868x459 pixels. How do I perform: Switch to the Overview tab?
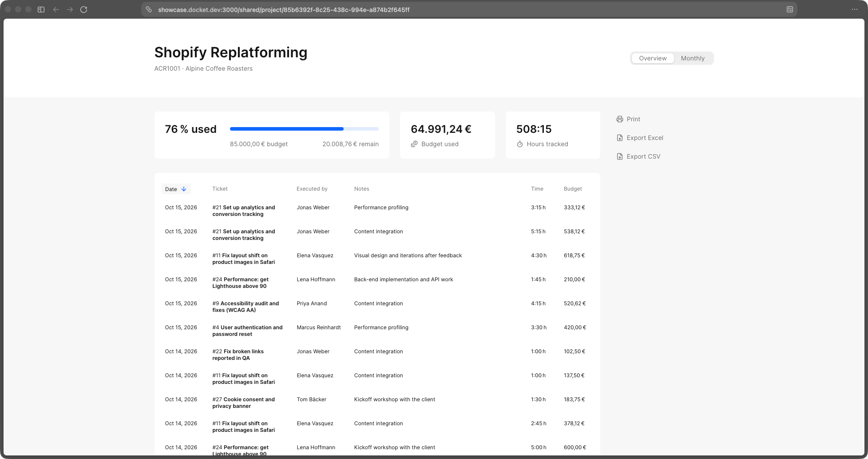pos(653,58)
